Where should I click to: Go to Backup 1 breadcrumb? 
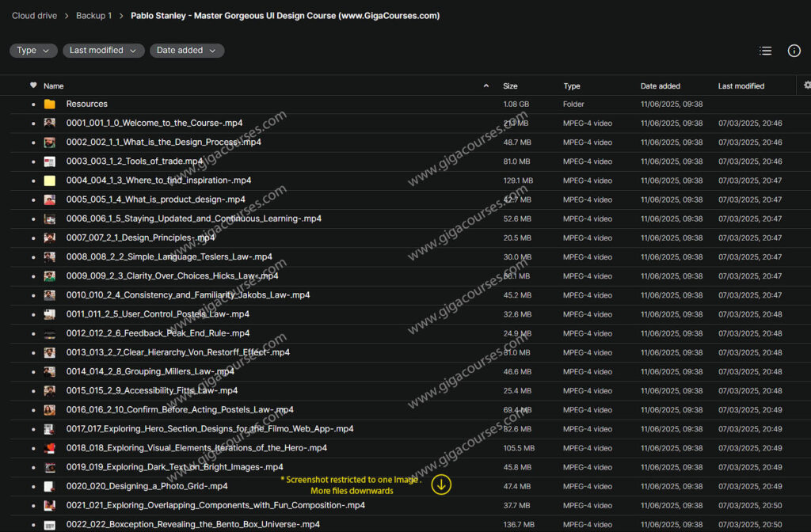click(x=93, y=16)
